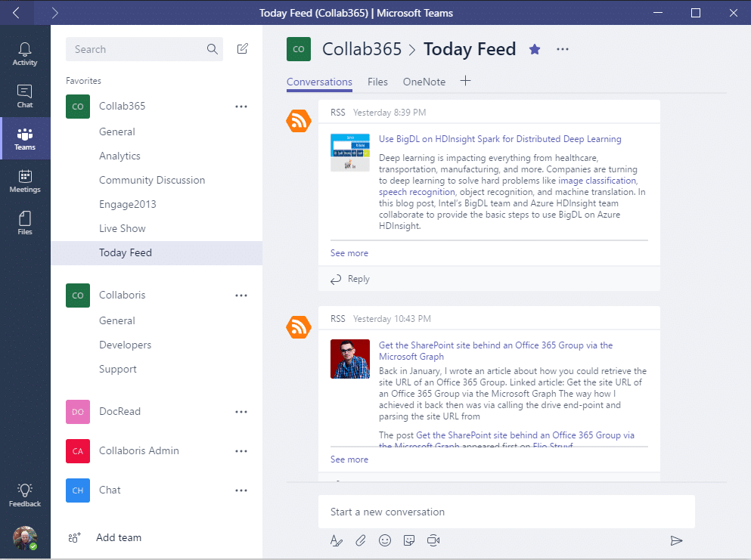Viewport: 751px width, 560px height.
Task: Unfavorite the Today Feed channel star
Action: (535, 49)
